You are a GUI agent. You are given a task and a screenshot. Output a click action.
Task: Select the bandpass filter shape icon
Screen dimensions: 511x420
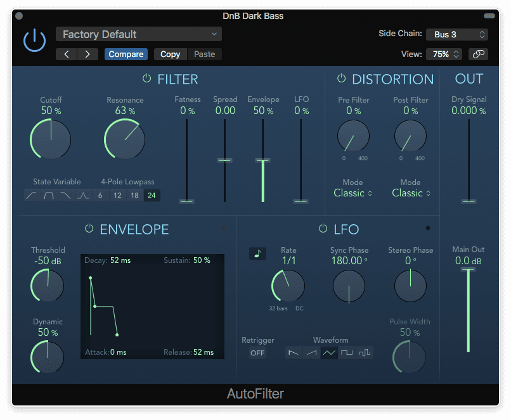tap(49, 195)
